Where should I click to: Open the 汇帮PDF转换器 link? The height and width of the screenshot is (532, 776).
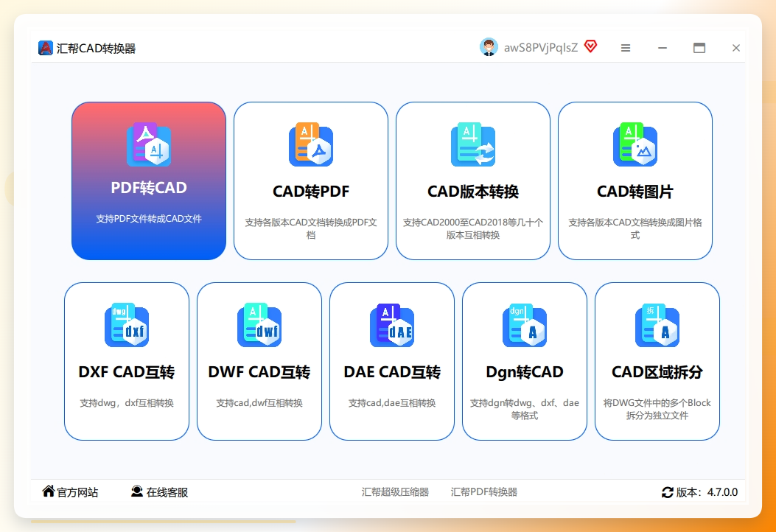coord(484,492)
